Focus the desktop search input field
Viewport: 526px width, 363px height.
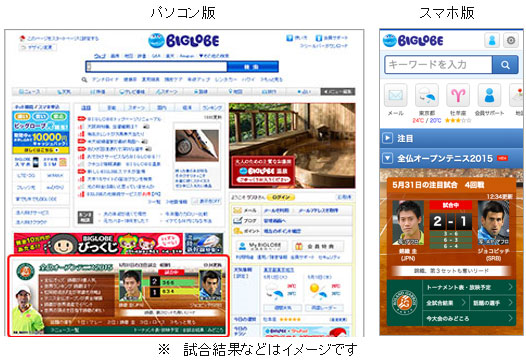point(157,67)
